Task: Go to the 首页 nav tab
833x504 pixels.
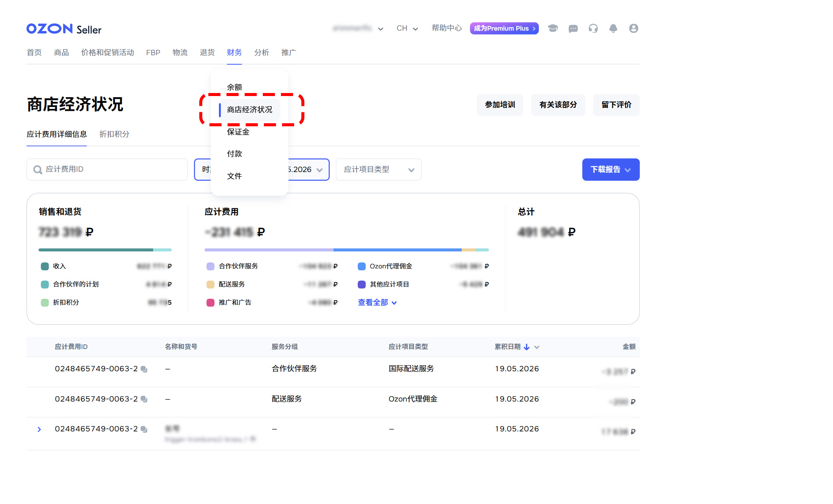Action: point(34,52)
